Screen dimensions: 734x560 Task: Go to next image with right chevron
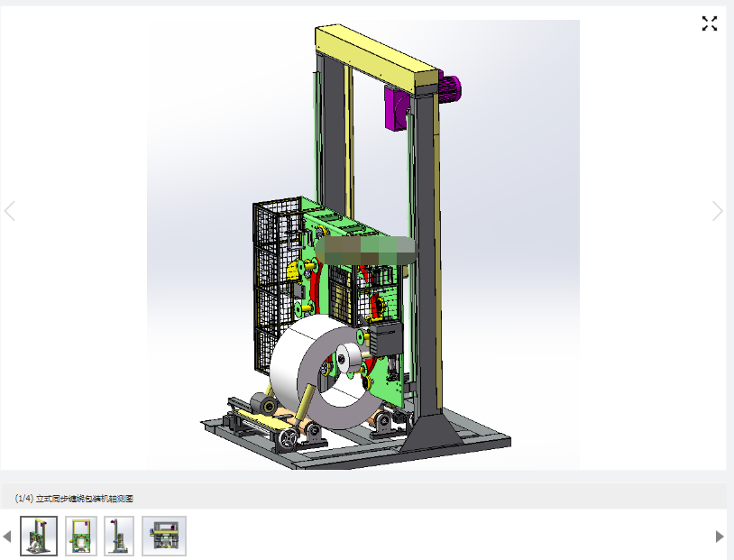[x=717, y=211]
